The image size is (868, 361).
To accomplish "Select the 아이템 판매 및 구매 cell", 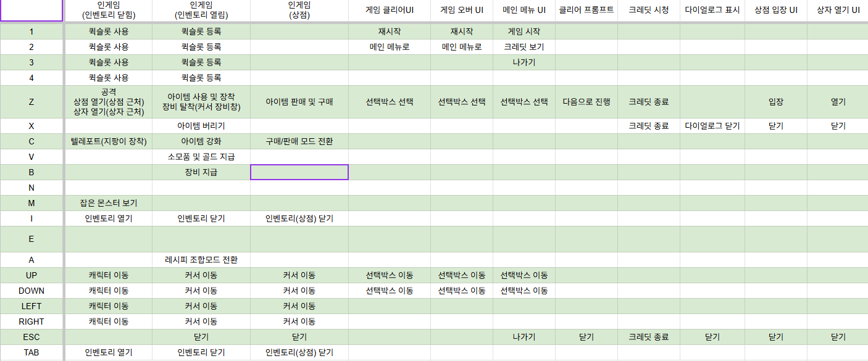I will [x=299, y=102].
